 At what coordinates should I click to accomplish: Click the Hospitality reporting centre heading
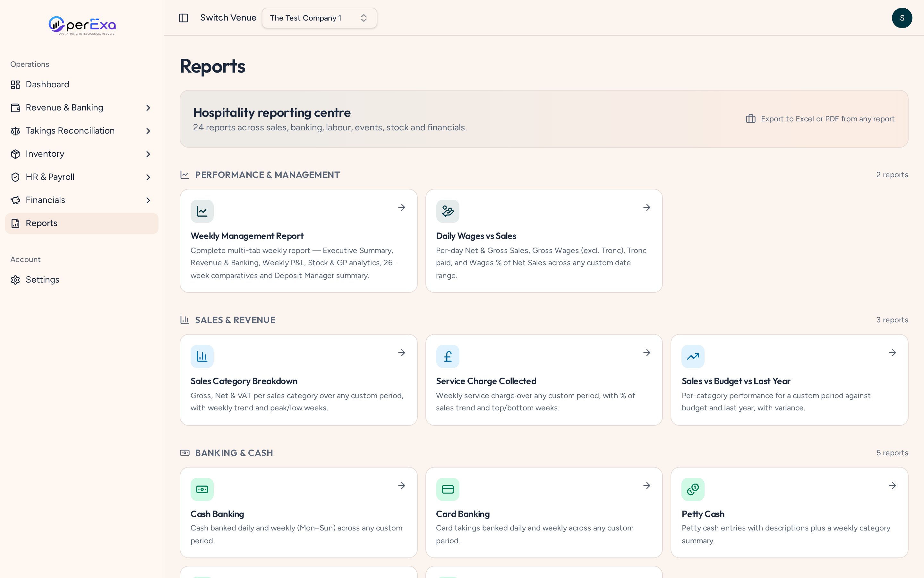click(272, 113)
